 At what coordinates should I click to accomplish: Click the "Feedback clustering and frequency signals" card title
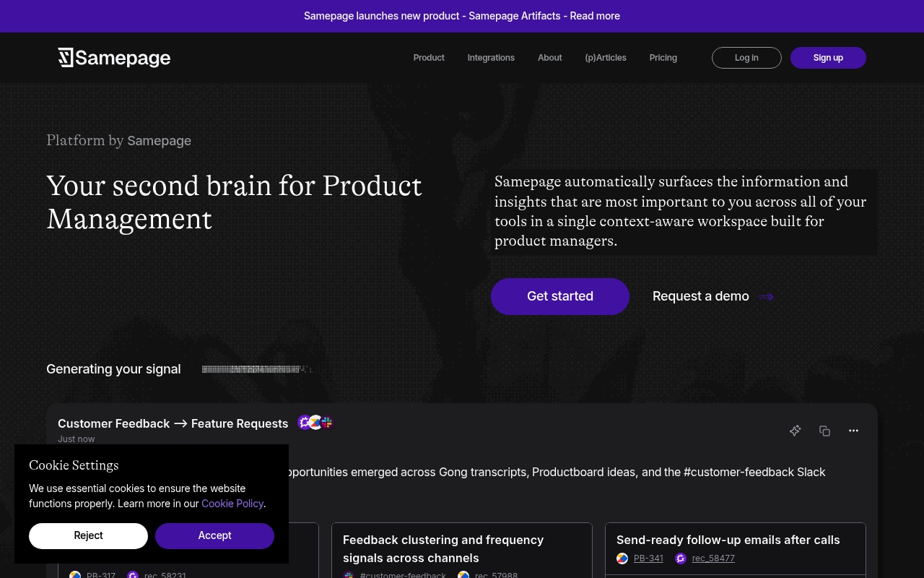click(x=443, y=549)
